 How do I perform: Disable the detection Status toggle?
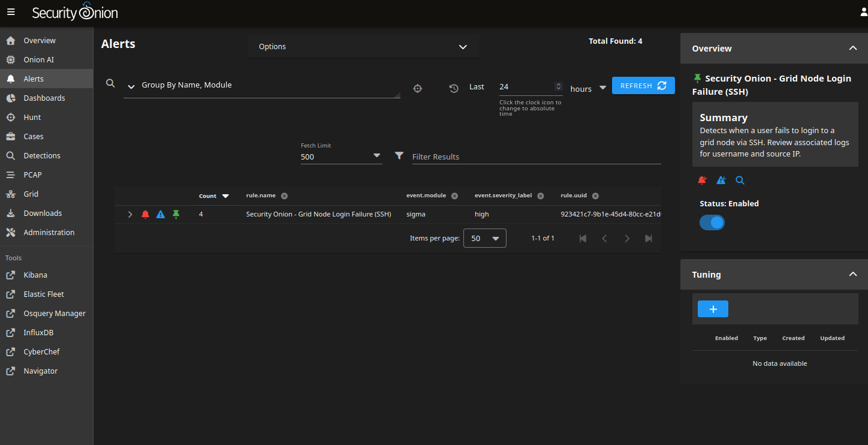pyautogui.click(x=712, y=222)
